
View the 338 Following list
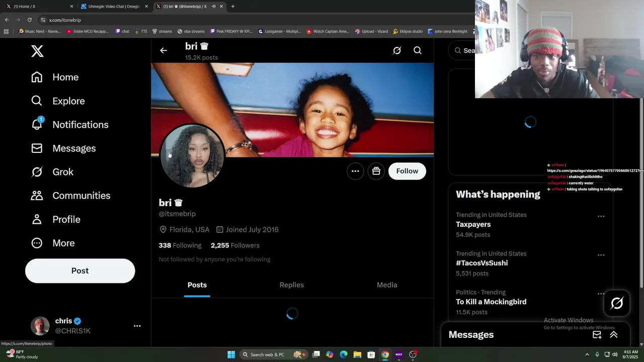(x=180, y=245)
